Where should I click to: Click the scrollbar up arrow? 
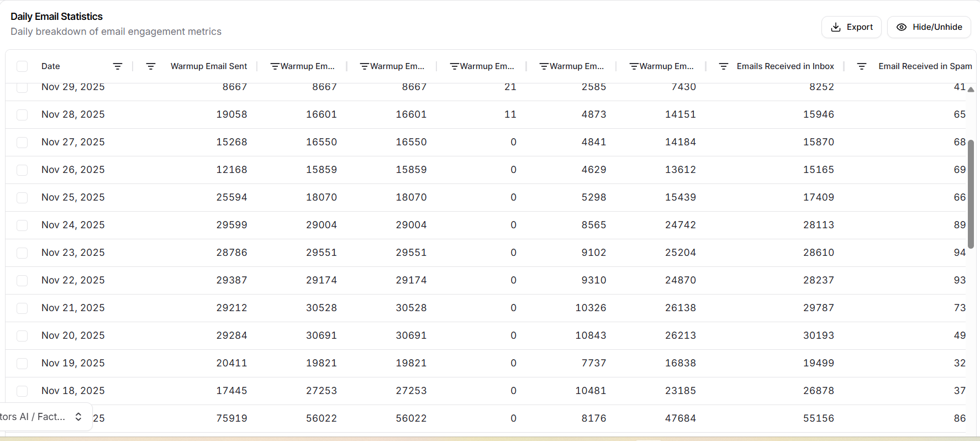coord(971,90)
